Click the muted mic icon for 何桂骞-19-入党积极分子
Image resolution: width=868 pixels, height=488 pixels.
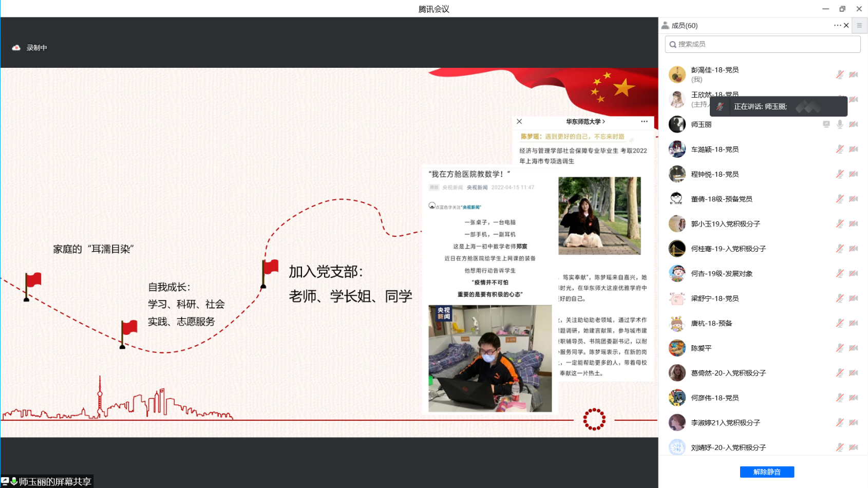click(840, 249)
